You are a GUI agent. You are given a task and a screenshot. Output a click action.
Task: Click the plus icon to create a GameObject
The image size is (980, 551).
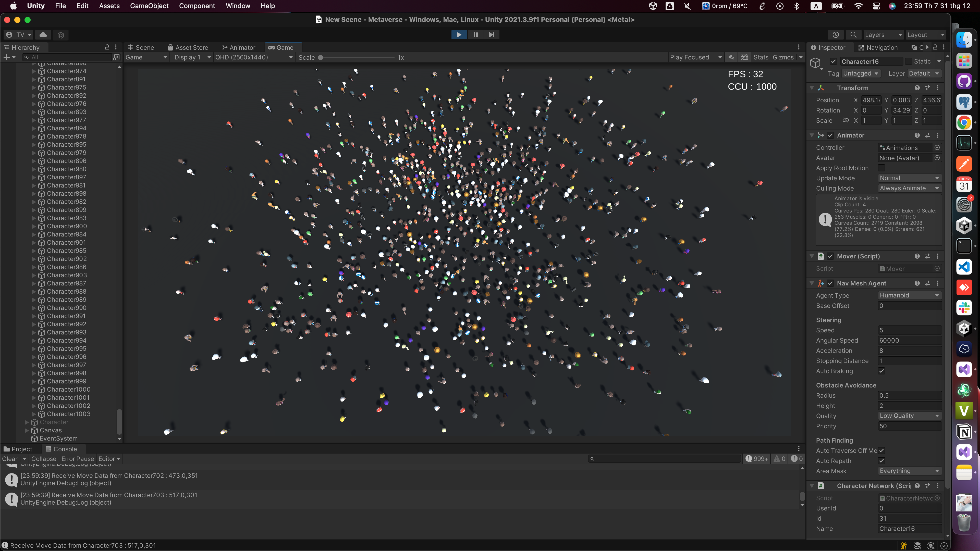(x=7, y=57)
